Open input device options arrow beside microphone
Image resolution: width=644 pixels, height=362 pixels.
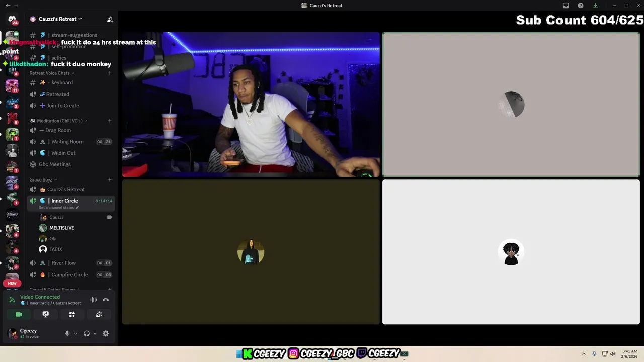76,333
